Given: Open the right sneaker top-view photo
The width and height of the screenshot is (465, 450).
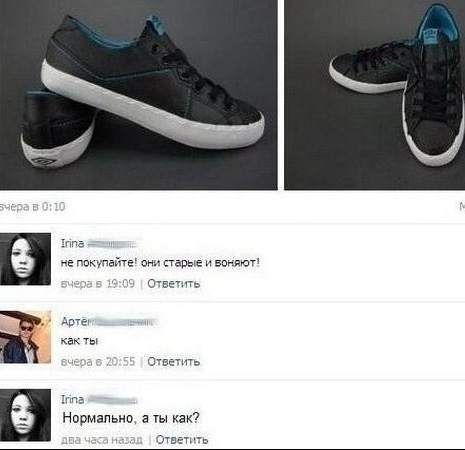Looking at the screenshot, I should (x=375, y=95).
